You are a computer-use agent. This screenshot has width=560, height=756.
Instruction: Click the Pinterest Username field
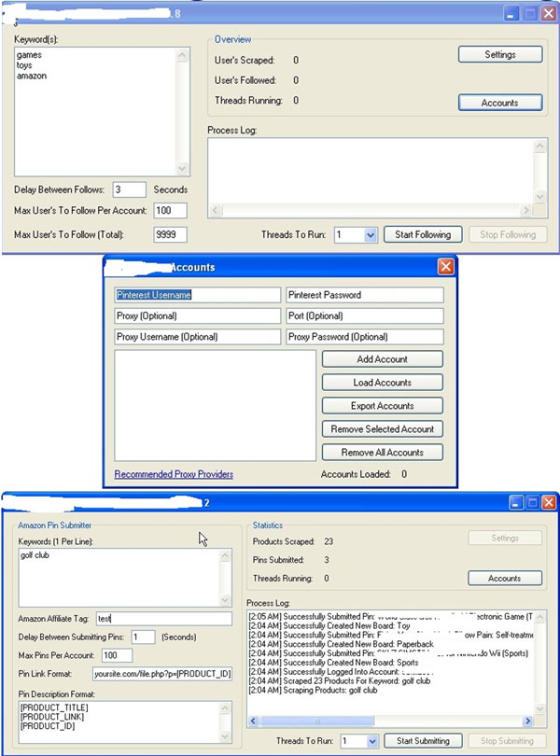[x=197, y=295]
